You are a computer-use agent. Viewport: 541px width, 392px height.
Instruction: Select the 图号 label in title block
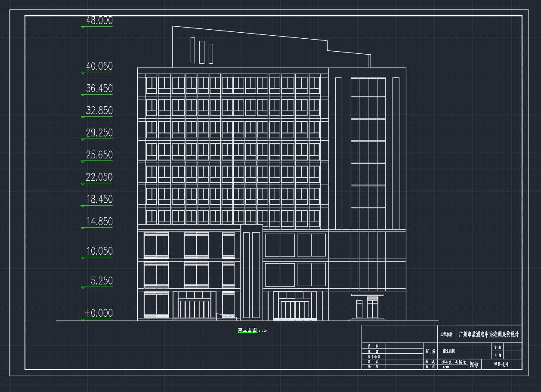tap(474, 365)
